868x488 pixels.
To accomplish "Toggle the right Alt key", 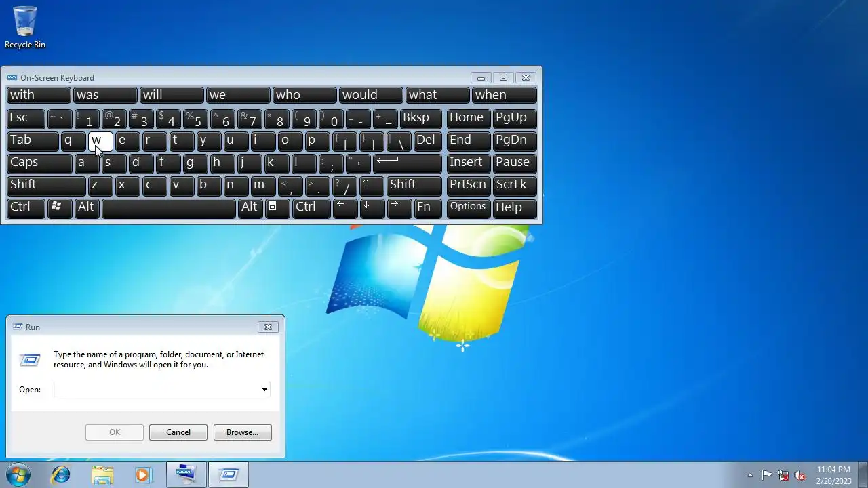I will coord(250,207).
